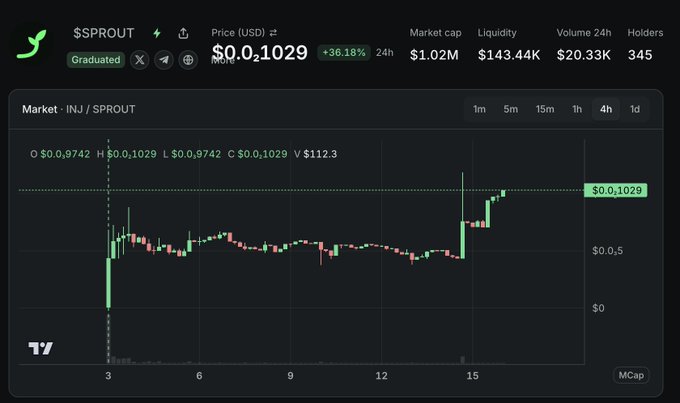Click the Liquidity heading
The image size is (680, 403).
click(497, 33)
